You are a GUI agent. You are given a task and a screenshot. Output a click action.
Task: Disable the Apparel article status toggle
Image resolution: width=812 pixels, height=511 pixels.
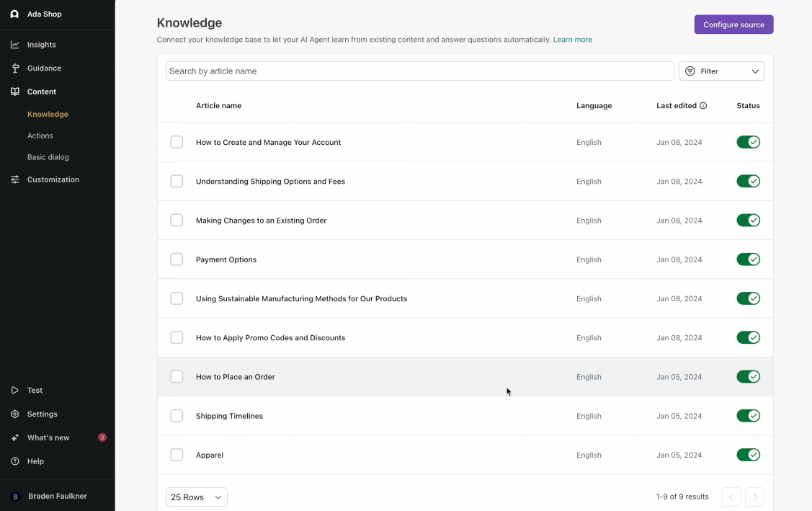748,455
